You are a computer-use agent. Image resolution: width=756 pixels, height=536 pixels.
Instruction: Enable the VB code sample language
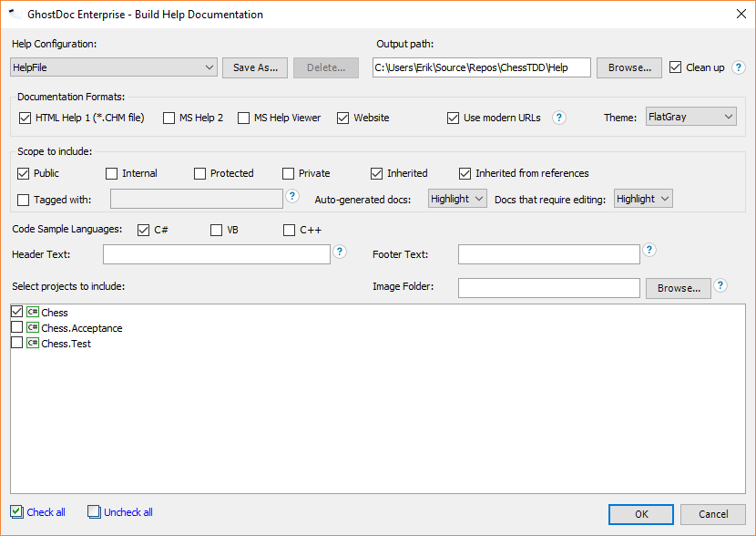point(217,231)
